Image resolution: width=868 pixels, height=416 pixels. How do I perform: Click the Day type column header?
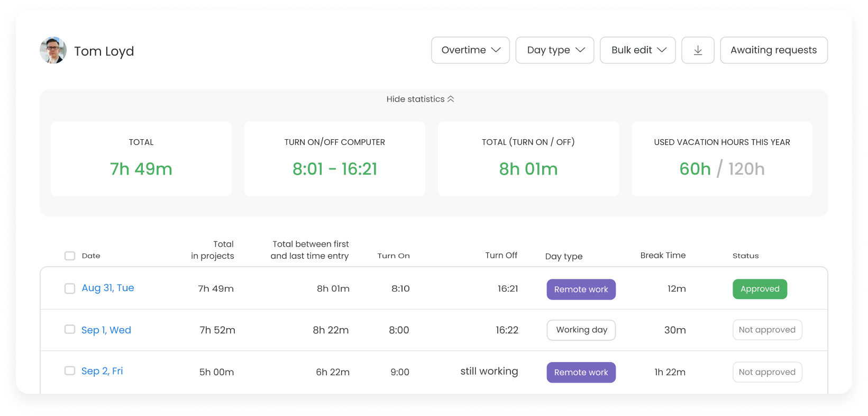[564, 256]
